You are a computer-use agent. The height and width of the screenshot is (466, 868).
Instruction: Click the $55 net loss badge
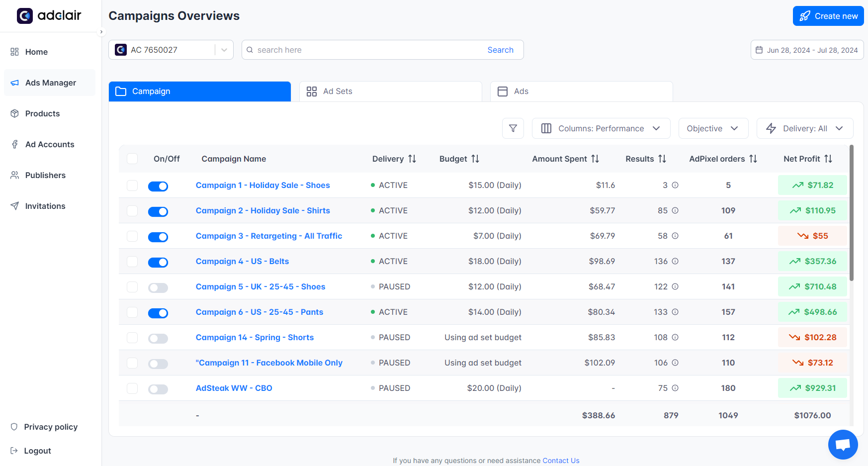(812, 236)
